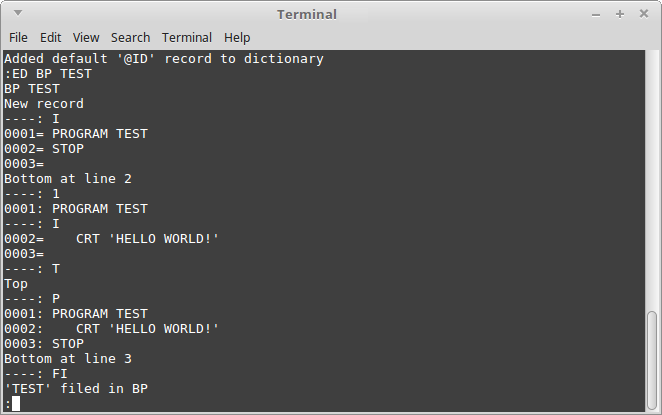Screen dimensions: 662x415
Task: Open the File menu
Action: (18, 38)
